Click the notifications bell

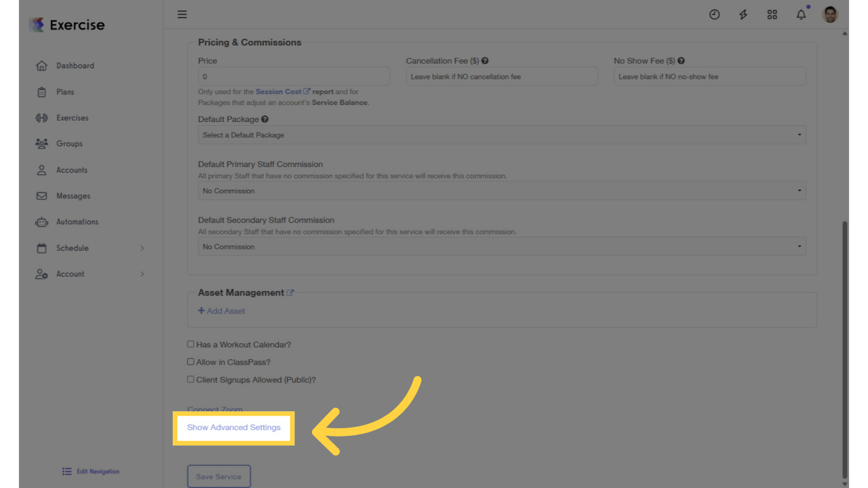[801, 14]
